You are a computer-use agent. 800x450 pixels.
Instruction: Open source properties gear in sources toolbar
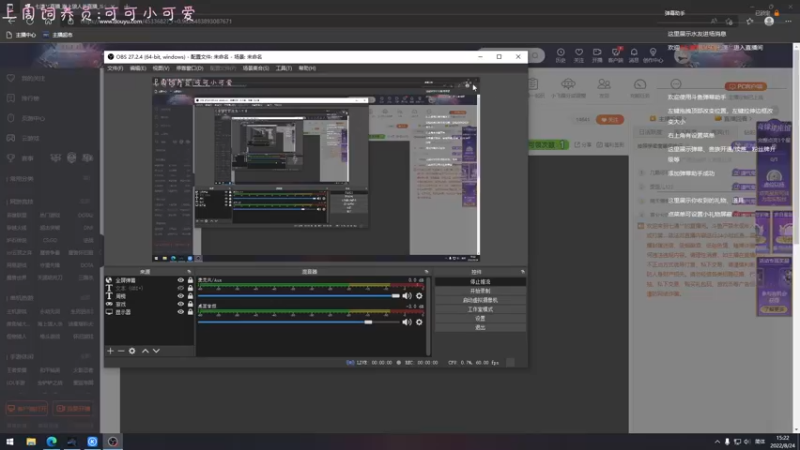tap(132, 351)
